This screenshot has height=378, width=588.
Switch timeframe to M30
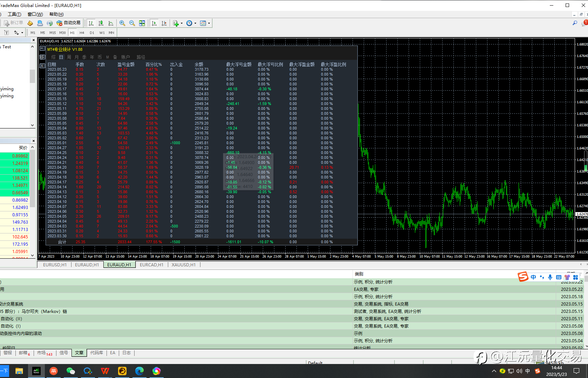coord(62,33)
